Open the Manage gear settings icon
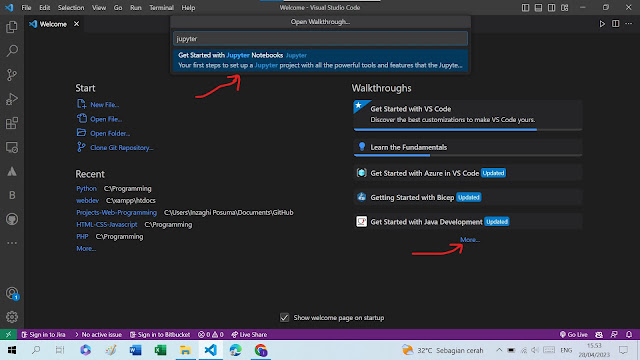The image size is (640, 360). (12, 317)
